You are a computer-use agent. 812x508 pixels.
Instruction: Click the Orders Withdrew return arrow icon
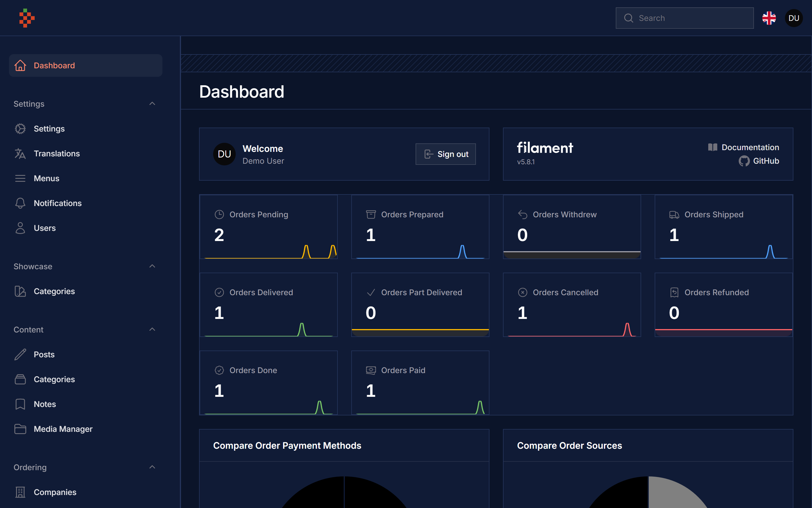(x=522, y=214)
